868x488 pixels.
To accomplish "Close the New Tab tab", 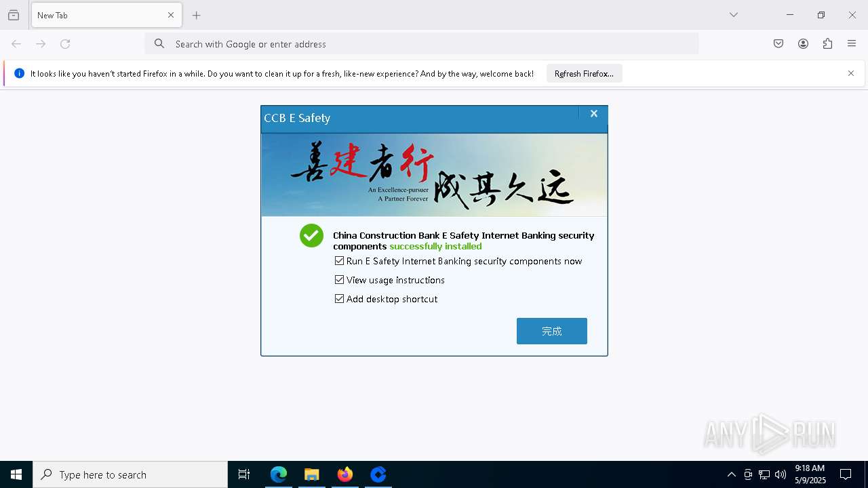I will coord(171,15).
